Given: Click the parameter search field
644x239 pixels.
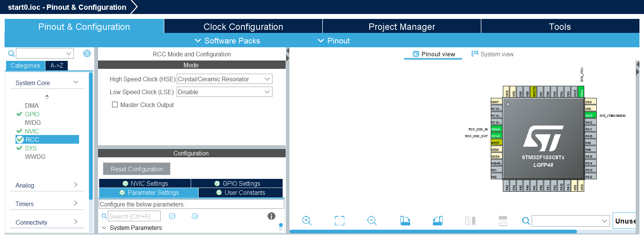Looking at the screenshot, I should tap(134, 216).
